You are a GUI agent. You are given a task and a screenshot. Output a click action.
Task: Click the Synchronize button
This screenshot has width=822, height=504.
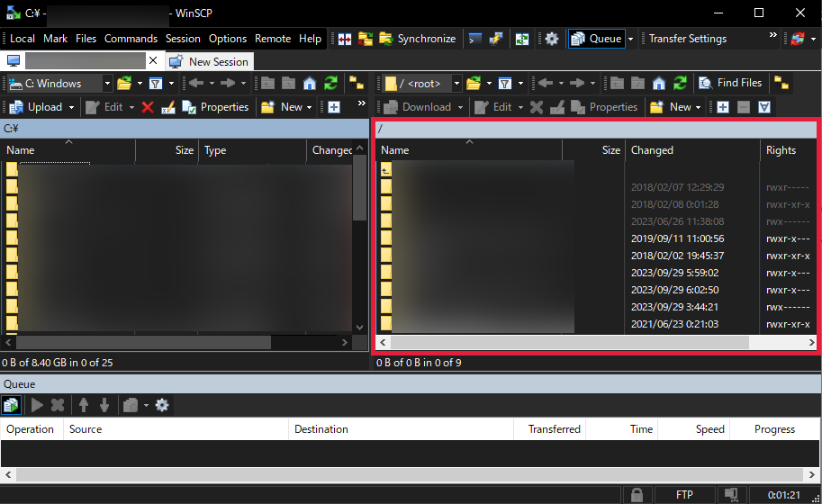click(x=418, y=39)
